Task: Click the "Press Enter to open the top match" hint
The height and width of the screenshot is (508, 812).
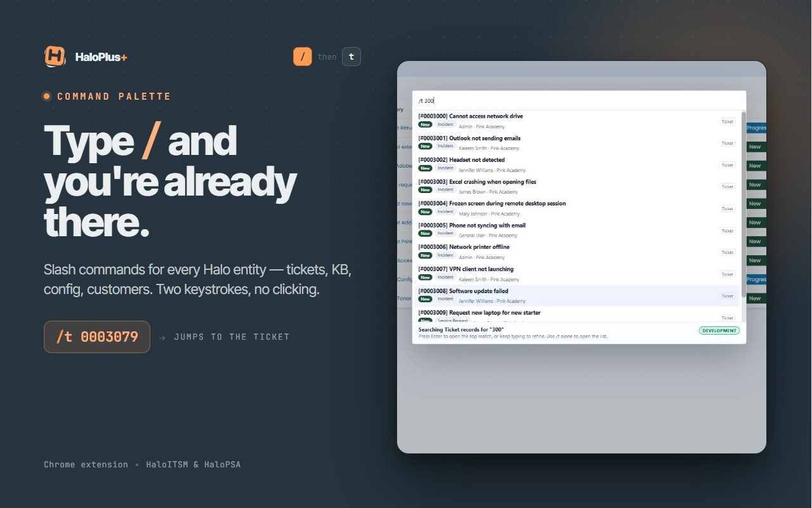Action: coord(513,337)
